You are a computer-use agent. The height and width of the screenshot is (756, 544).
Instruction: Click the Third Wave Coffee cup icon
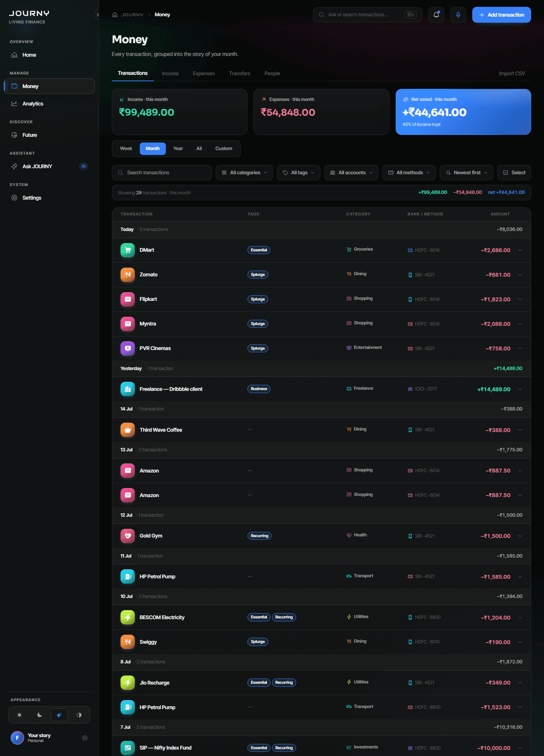pos(128,430)
